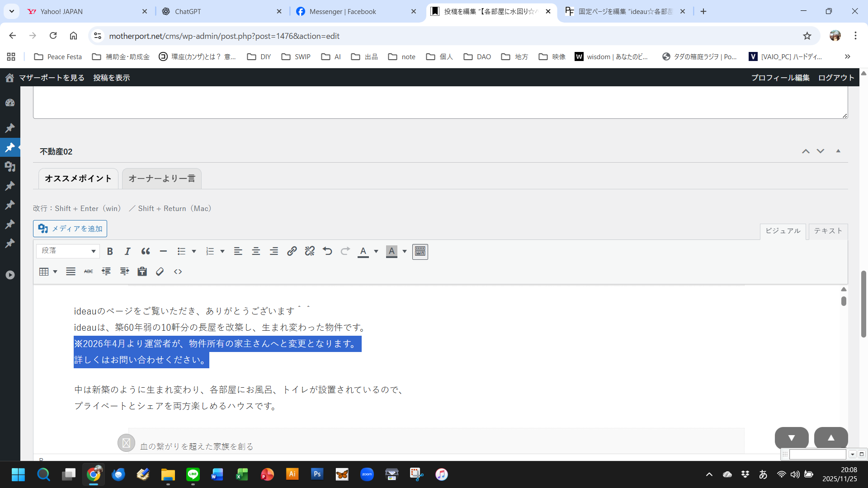Open the text color picker arrow
The image size is (868, 488).
(x=376, y=251)
